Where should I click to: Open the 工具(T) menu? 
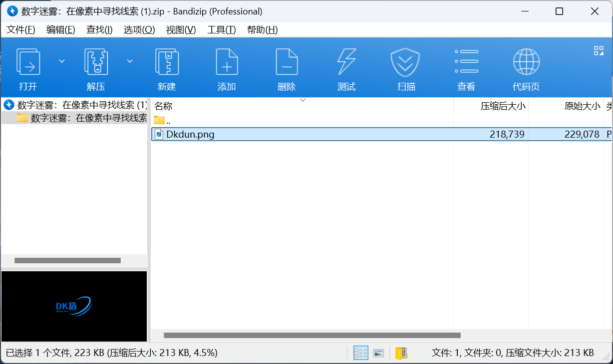point(221,30)
